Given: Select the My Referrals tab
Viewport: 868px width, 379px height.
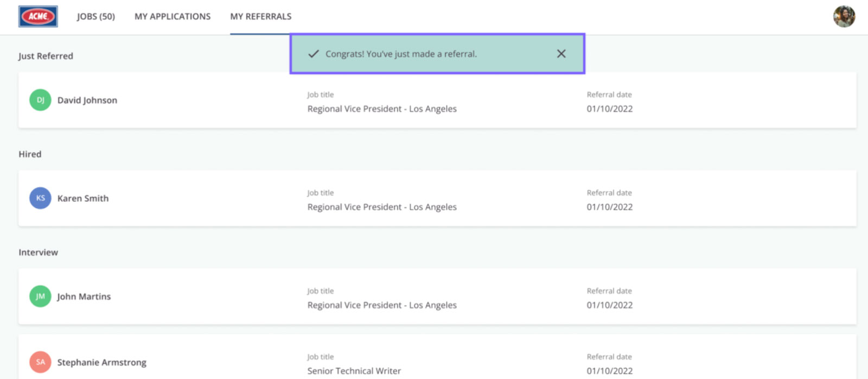Looking at the screenshot, I should point(261,16).
